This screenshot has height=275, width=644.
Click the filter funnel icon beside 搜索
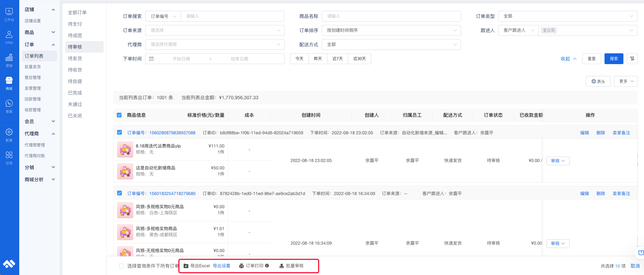click(x=632, y=59)
